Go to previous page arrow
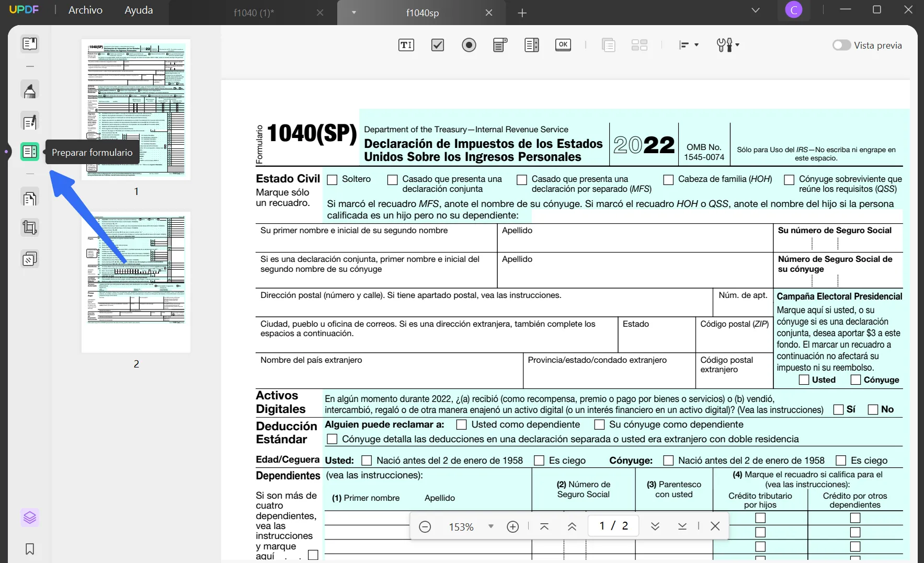The image size is (924, 563). pos(572,526)
